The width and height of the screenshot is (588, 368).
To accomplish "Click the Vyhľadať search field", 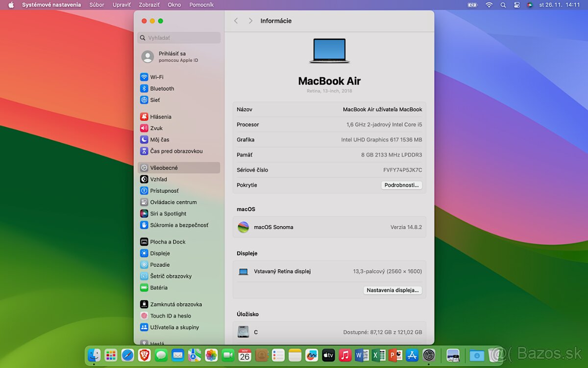I will pyautogui.click(x=179, y=38).
